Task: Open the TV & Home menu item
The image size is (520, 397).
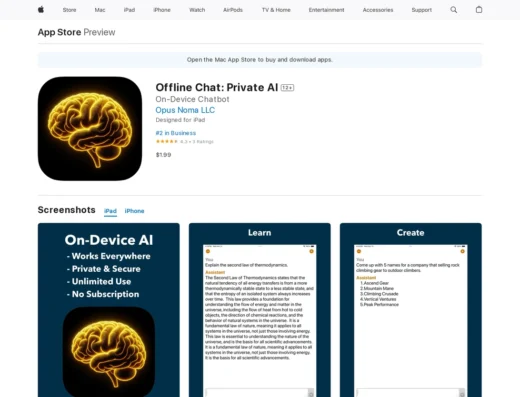Action: tap(276, 10)
